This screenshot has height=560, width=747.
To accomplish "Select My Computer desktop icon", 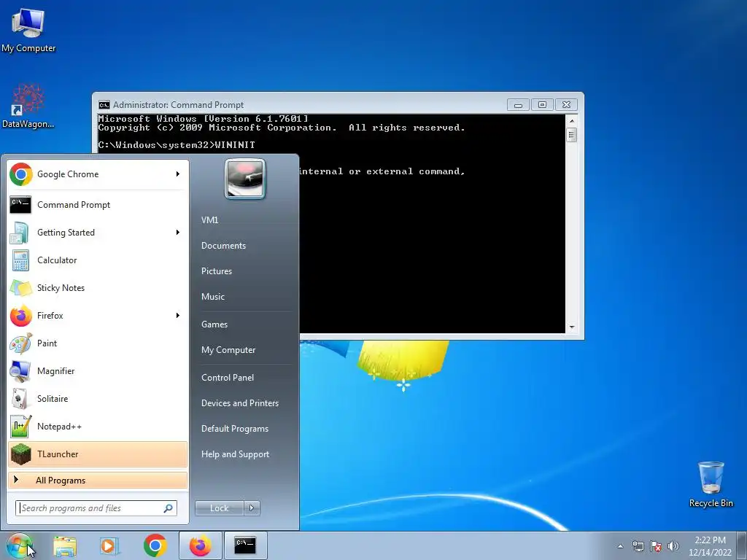I will tap(28, 31).
